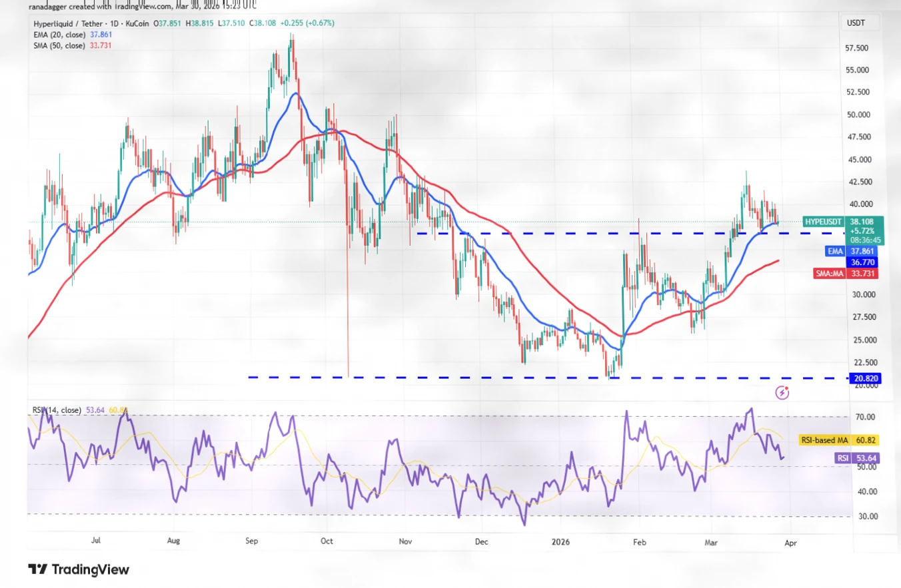Click the 2026 label on the time axis

[560, 542]
